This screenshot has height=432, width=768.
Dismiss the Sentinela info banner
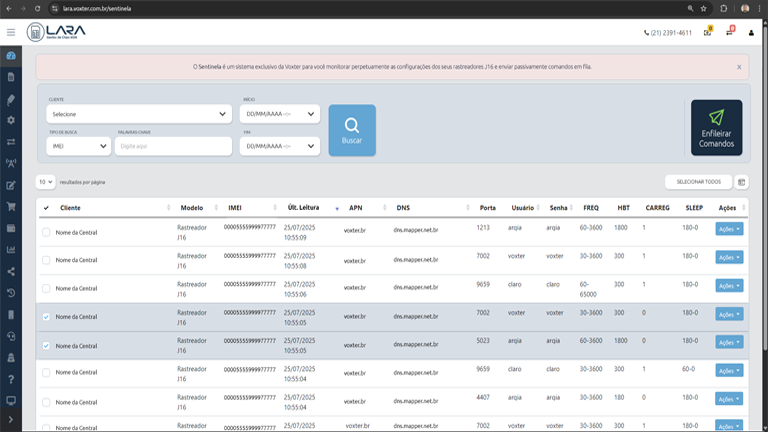pyautogui.click(x=739, y=67)
